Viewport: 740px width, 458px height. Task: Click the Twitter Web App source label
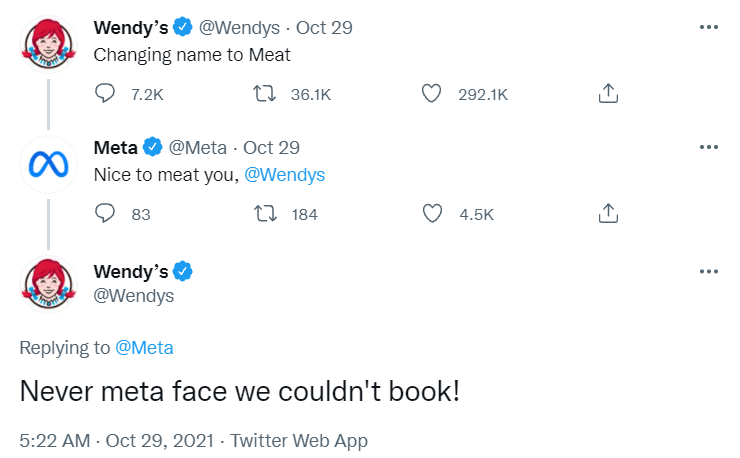click(x=299, y=440)
